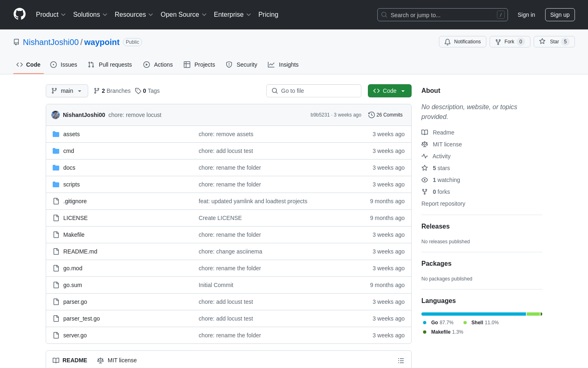Viewport: 588px width, 368px height.
Task: Open the parser_test.go file
Action: [x=82, y=319]
